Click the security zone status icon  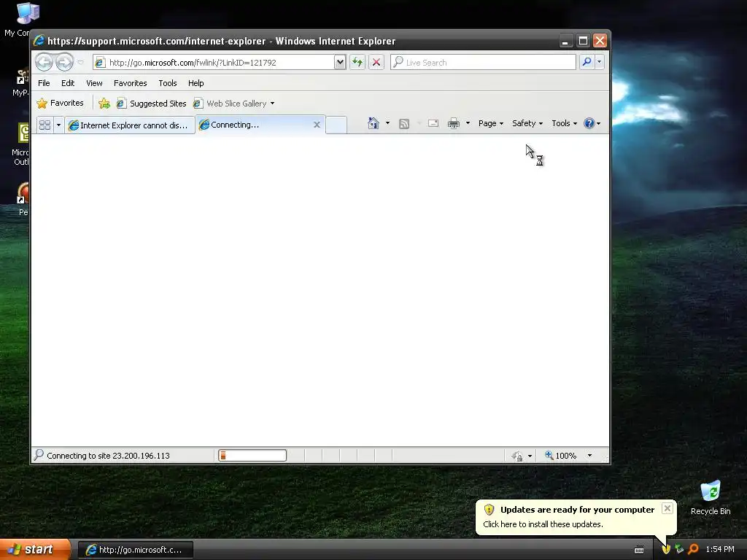pyautogui.click(x=517, y=456)
